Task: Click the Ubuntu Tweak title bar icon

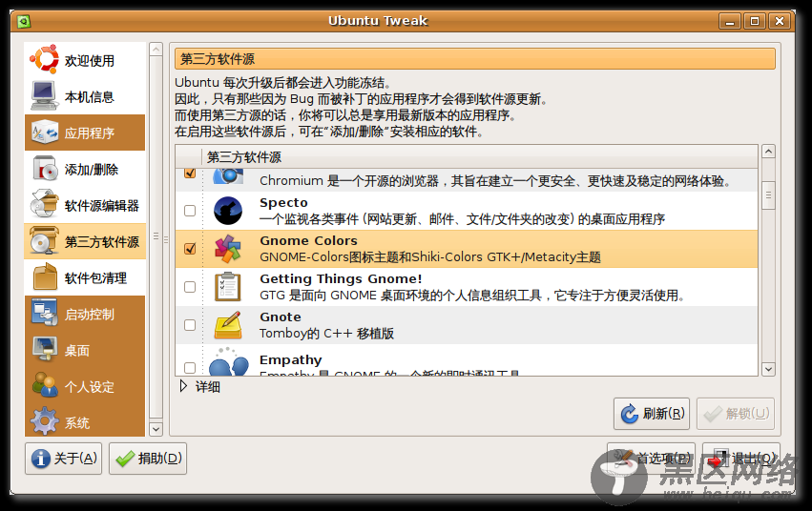Action: pyautogui.click(x=24, y=21)
